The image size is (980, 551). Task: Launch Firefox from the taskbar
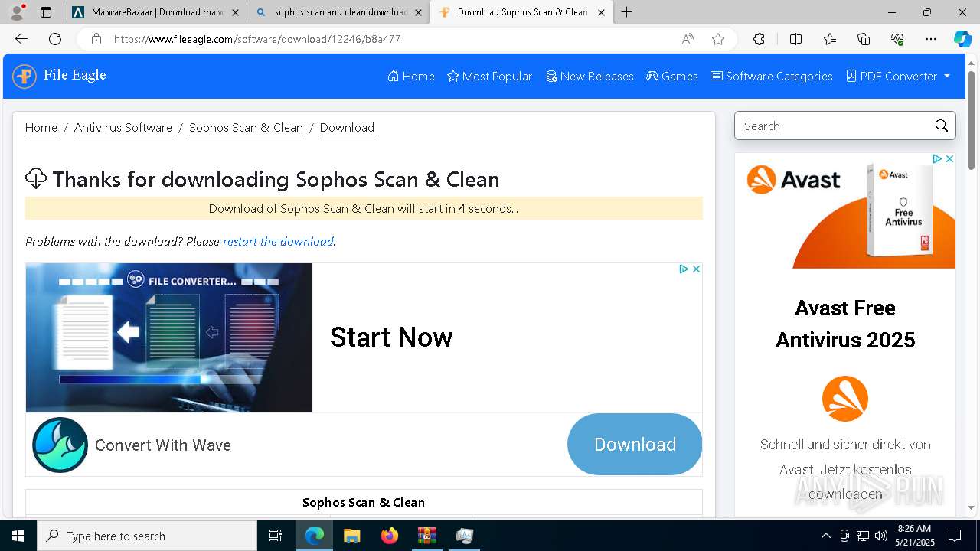point(389,536)
